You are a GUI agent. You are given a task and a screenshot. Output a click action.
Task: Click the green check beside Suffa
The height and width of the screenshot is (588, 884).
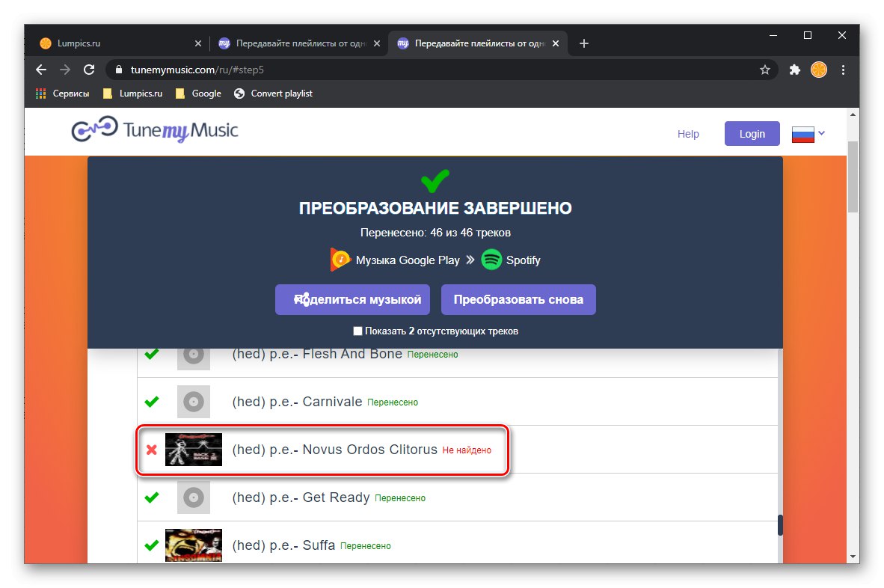click(152, 545)
